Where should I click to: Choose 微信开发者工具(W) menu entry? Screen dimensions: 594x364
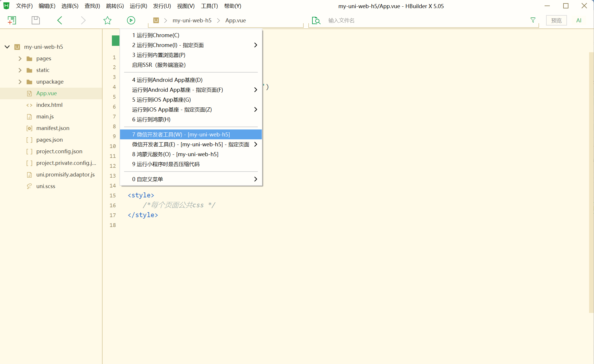(x=181, y=135)
